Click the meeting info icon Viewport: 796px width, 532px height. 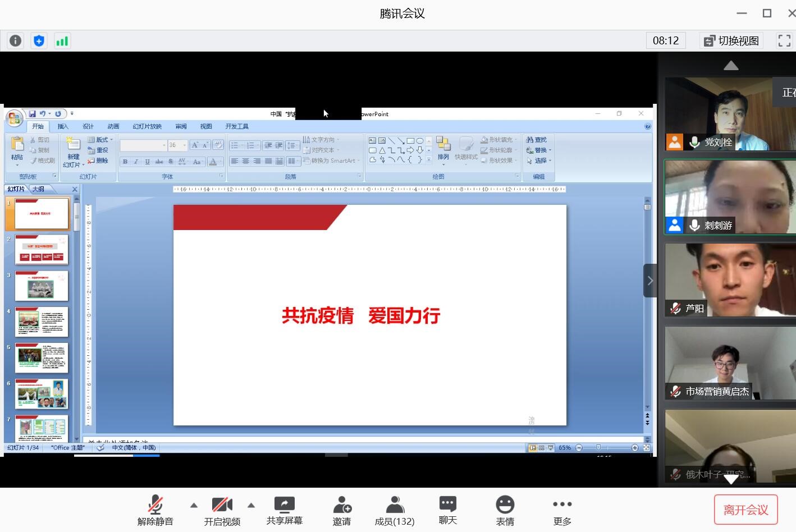coord(16,40)
